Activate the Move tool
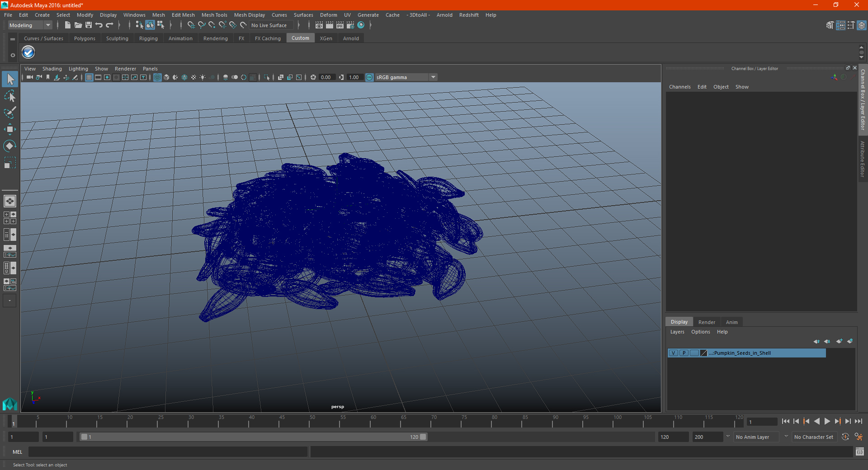Screen dimensions: 868x470 (x=10, y=129)
